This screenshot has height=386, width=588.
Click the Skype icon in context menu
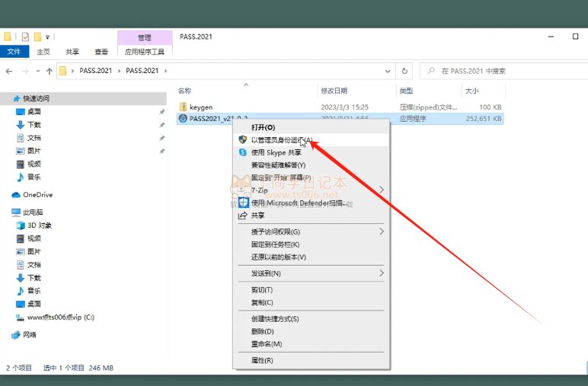(243, 152)
